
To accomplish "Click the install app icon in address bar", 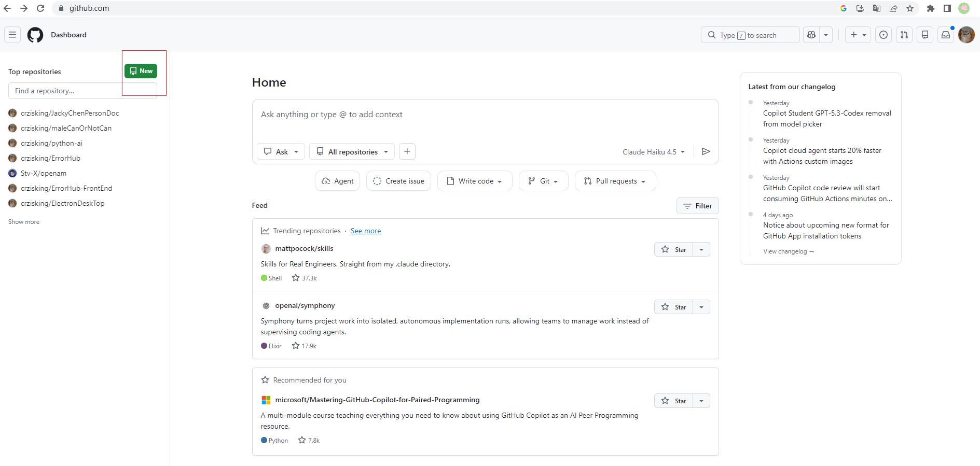I will [860, 8].
